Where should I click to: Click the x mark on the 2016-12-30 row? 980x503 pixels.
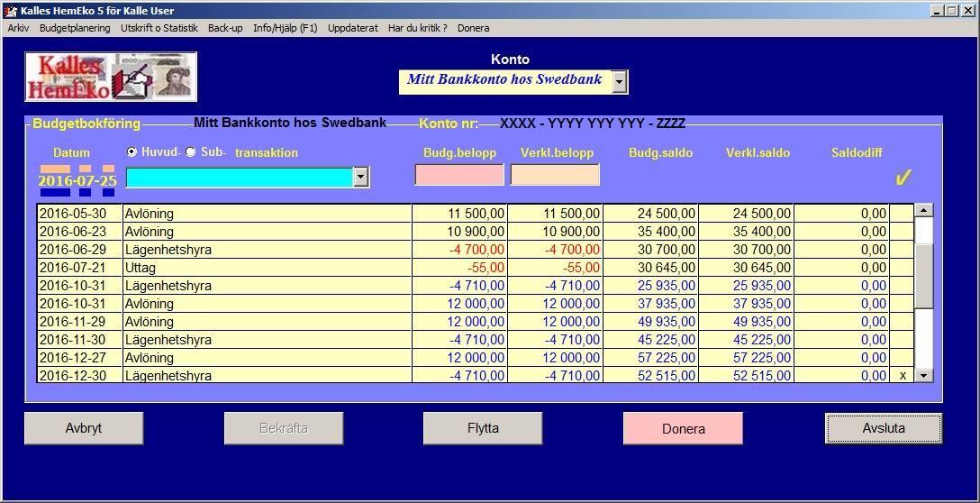pos(902,375)
